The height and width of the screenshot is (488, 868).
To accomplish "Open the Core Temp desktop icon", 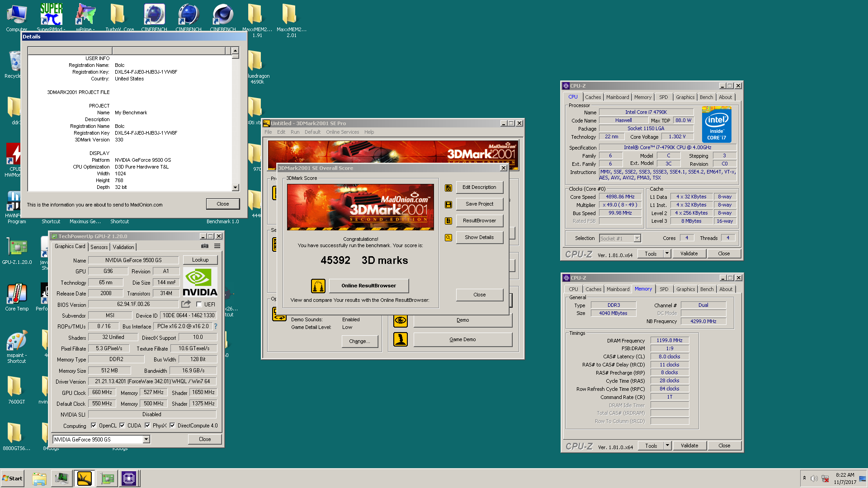I will [17, 297].
